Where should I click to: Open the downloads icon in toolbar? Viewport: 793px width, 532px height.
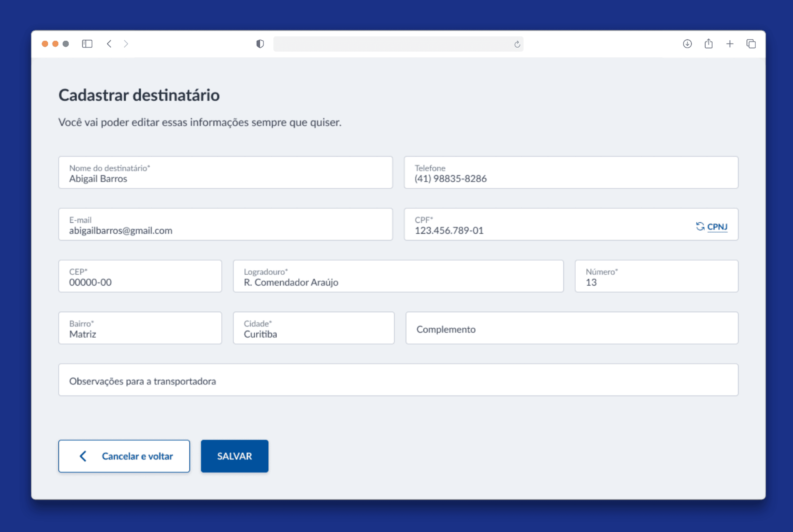coord(687,44)
